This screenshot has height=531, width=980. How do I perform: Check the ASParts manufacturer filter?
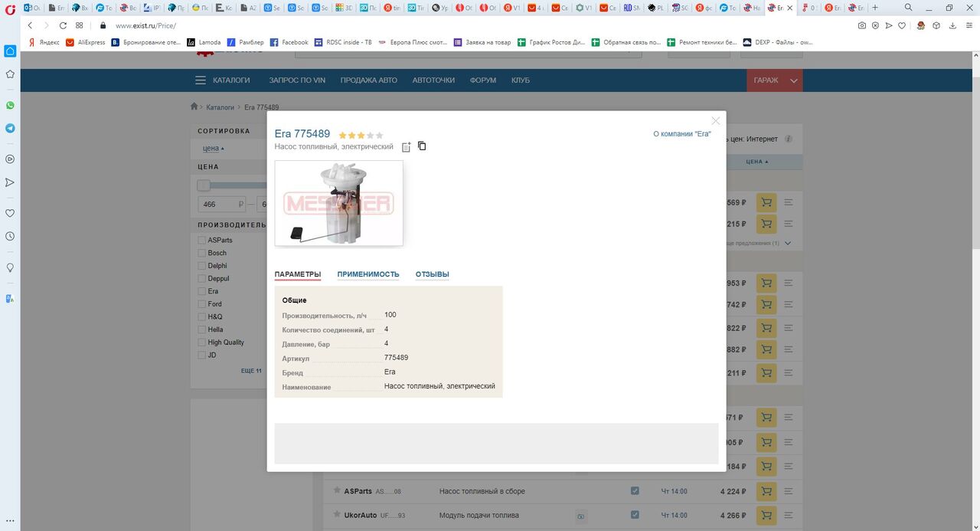(202, 240)
